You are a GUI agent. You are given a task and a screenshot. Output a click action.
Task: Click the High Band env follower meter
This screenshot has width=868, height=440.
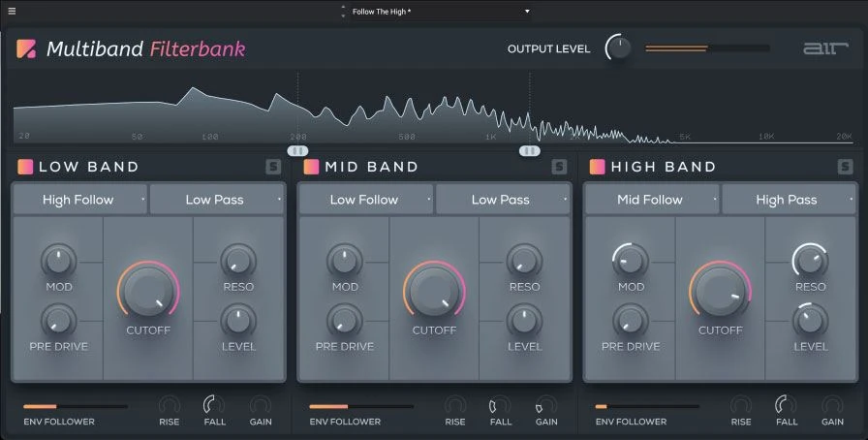click(648, 407)
